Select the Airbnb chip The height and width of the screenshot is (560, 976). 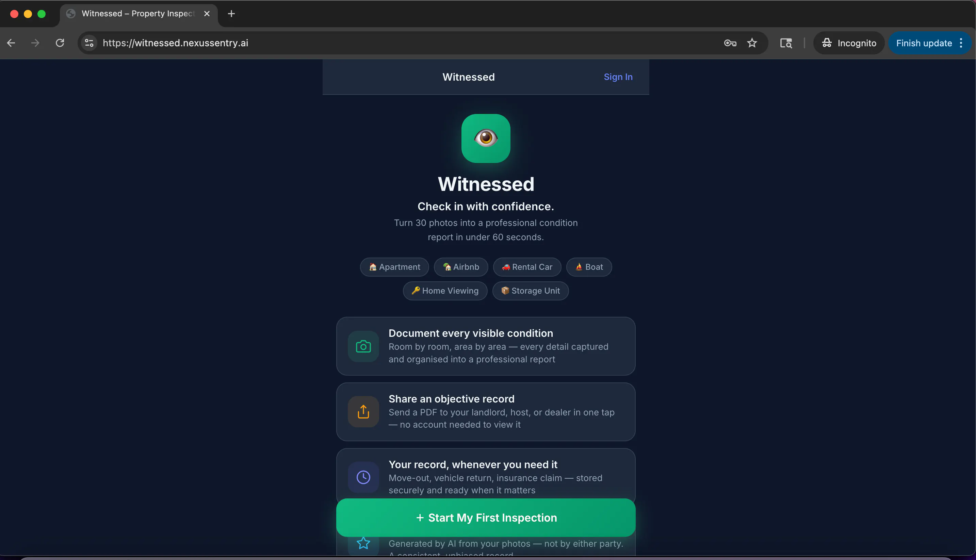coord(461,267)
